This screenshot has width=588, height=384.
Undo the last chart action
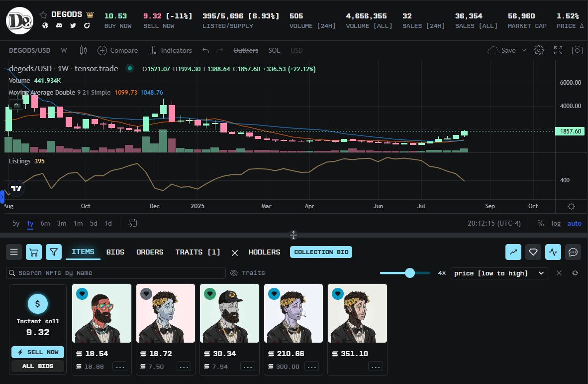coord(205,50)
